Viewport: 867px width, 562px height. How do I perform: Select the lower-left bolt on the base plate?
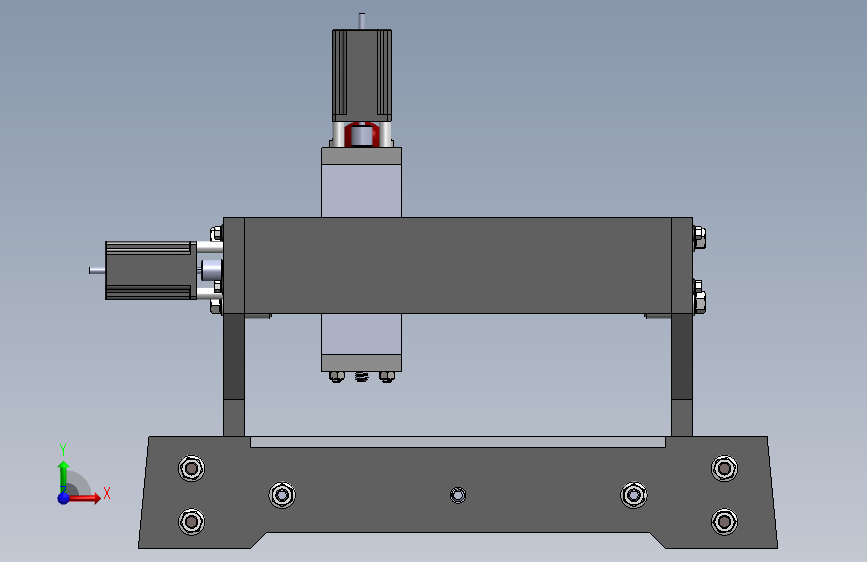191,522
